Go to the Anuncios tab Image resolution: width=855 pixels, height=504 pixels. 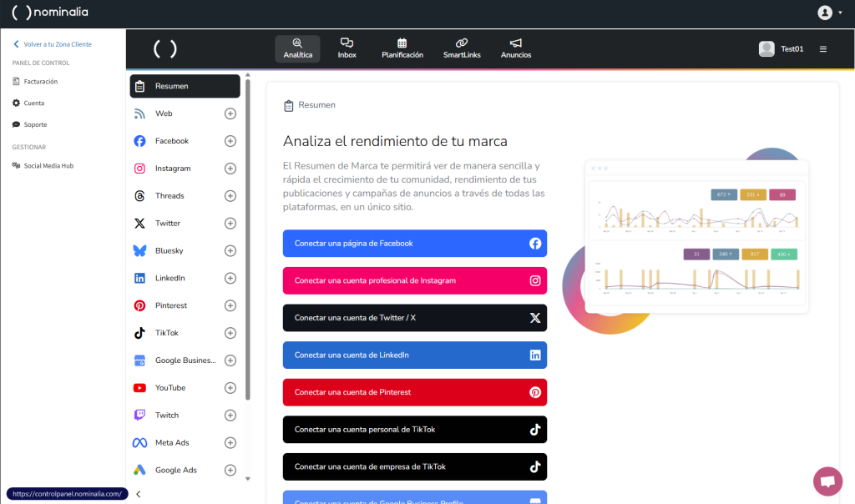516,48
